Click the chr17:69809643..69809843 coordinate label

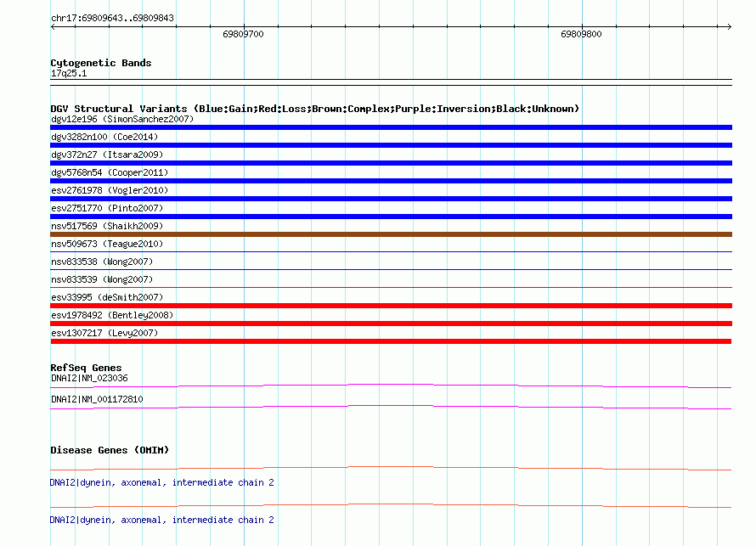click(112, 18)
